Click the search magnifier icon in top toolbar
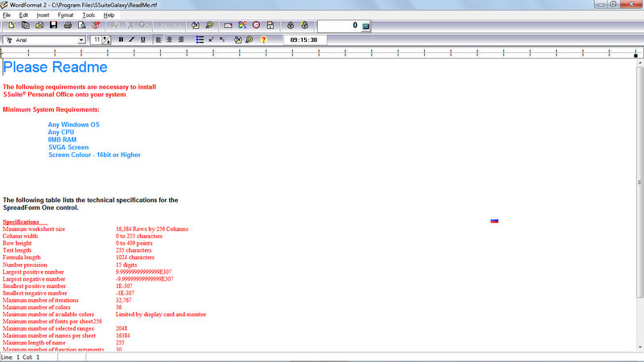Viewport: 644px width, 362px height. [x=209, y=26]
